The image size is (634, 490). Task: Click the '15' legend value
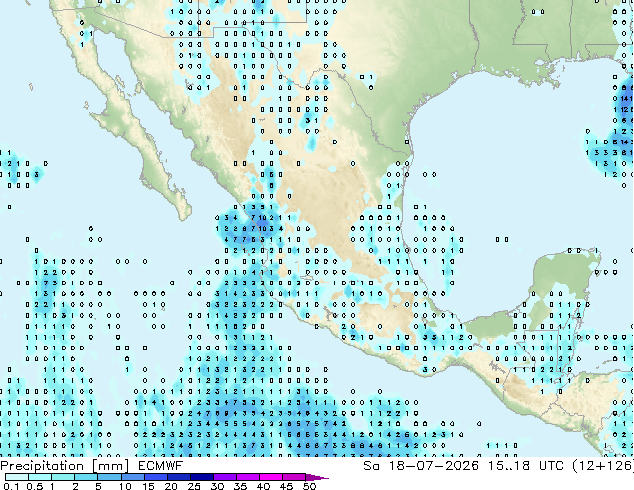click(148, 486)
